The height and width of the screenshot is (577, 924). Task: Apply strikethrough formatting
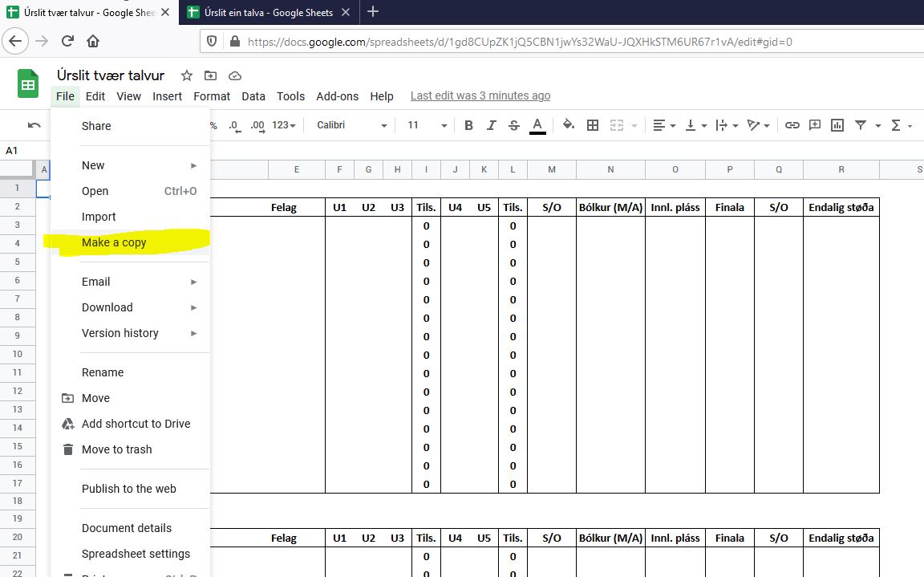514,125
